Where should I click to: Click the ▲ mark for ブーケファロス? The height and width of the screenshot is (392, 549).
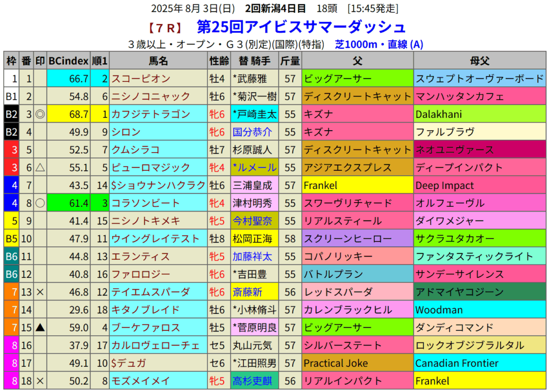40,327
